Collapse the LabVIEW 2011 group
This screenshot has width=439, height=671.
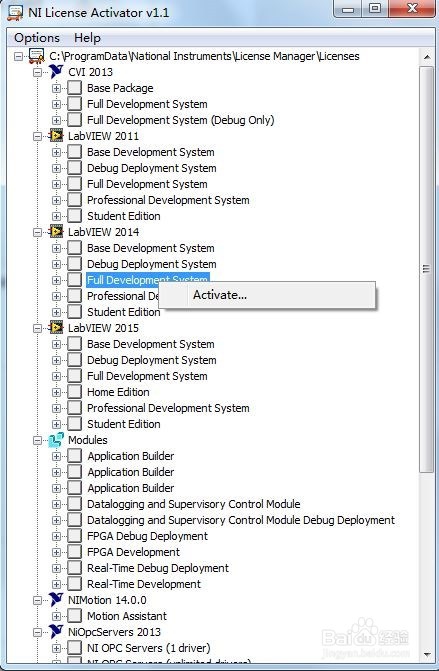pyautogui.click(x=38, y=136)
